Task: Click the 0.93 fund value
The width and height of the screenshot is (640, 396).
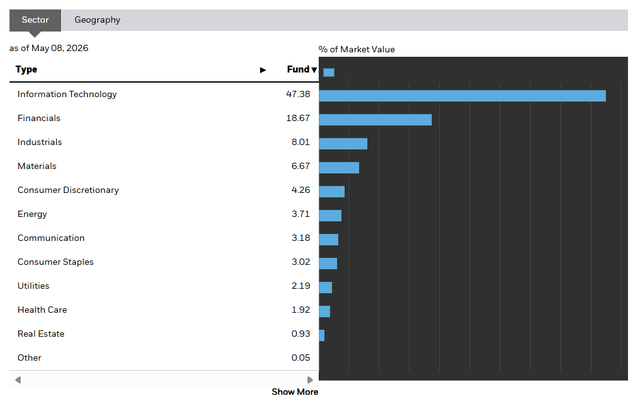Action: [300, 334]
